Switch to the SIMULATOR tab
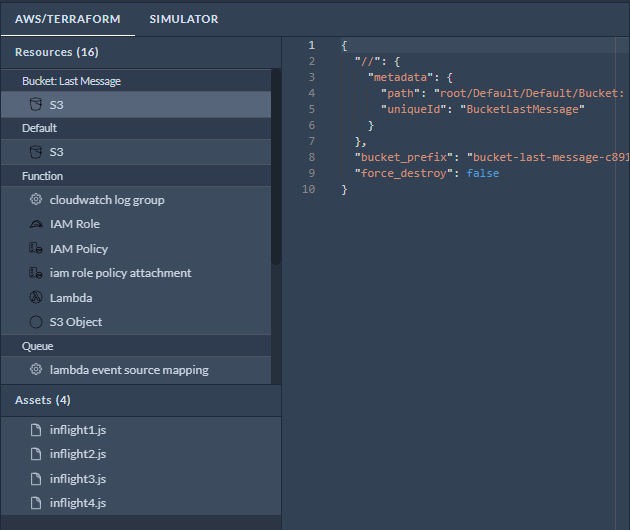Screen dimensions: 630x530 [x=183, y=19]
